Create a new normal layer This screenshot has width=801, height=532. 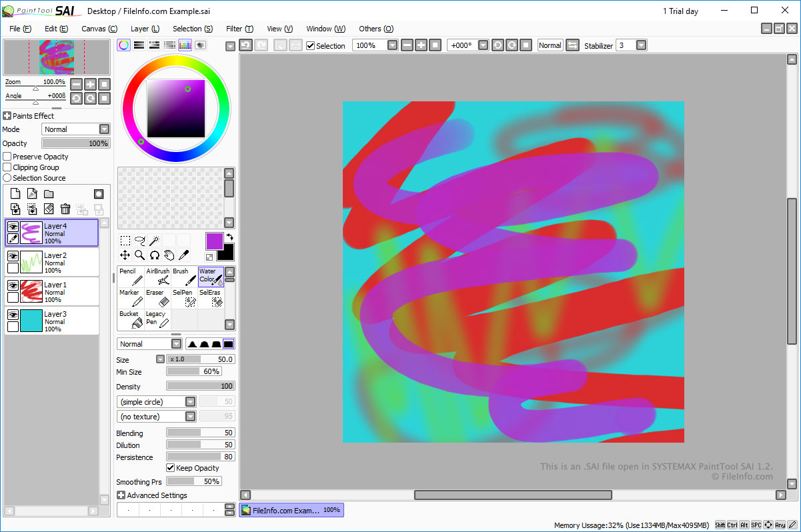coord(15,194)
